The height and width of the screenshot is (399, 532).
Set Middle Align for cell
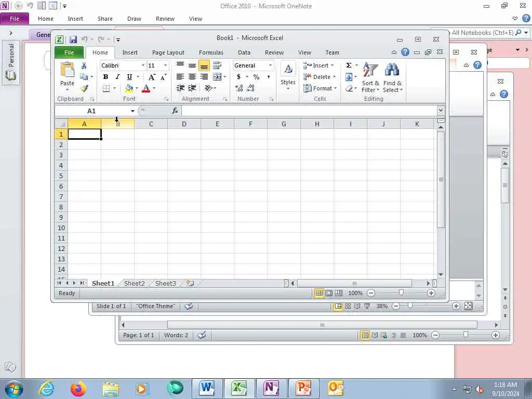click(x=192, y=65)
